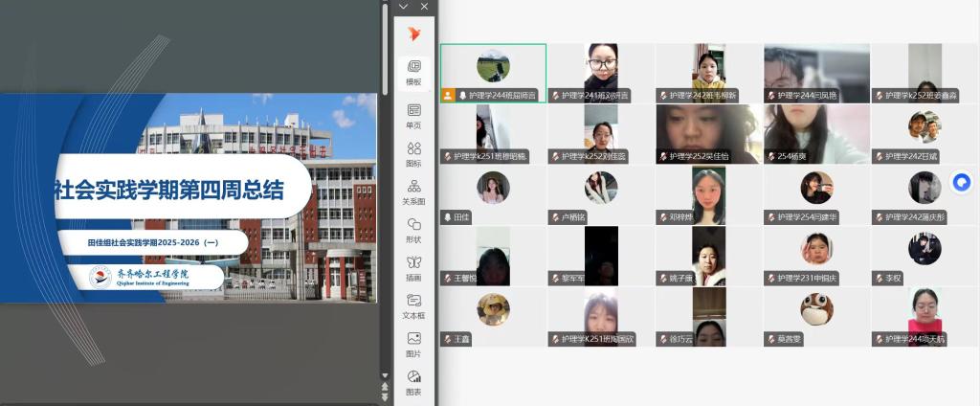Open the 图标 (Icons) library
The image size is (980, 406).
413,153
